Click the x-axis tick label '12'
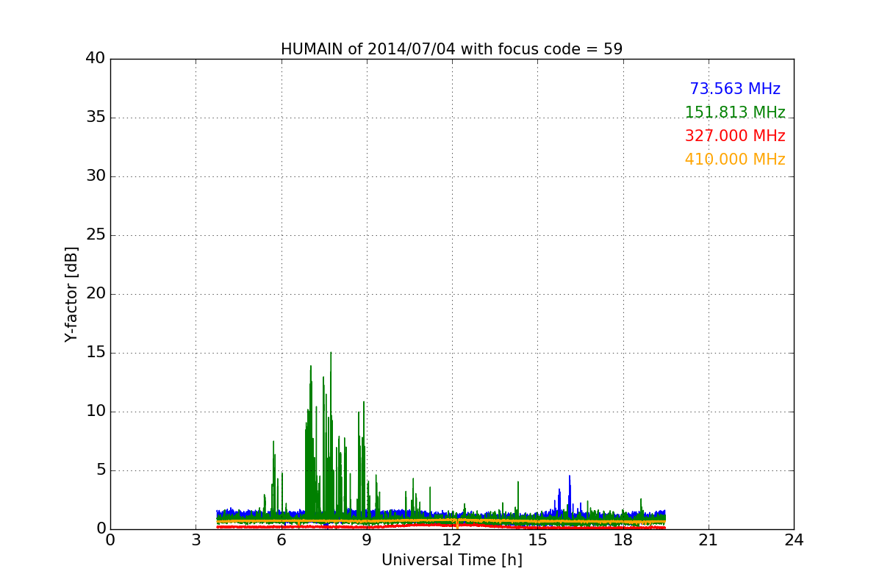Screen dimensions: 882x588 (x=452, y=540)
